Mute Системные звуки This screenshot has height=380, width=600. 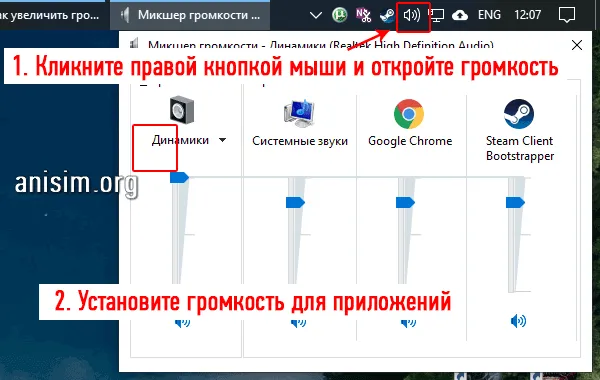tap(298, 323)
